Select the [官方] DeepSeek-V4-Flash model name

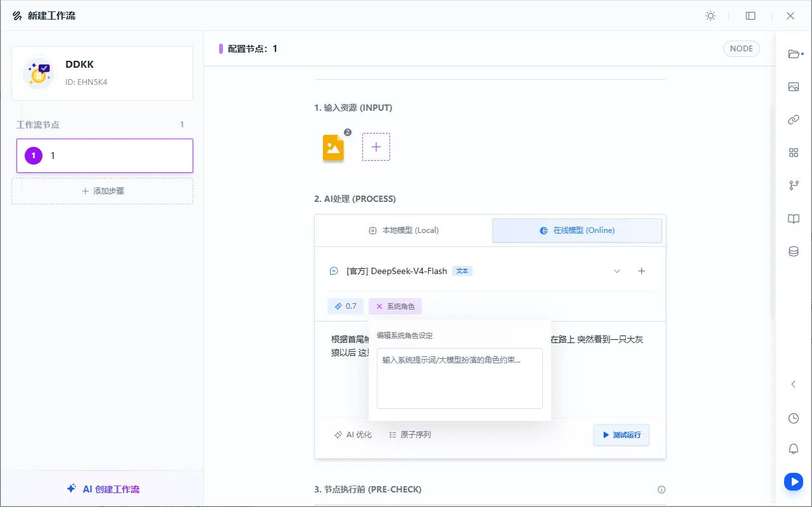[396, 271]
